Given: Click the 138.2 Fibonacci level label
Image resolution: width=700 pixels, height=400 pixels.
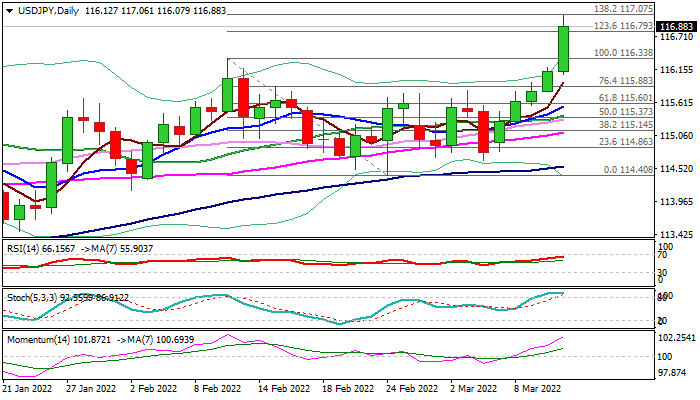Looking at the screenshot, I should pos(622,8).
